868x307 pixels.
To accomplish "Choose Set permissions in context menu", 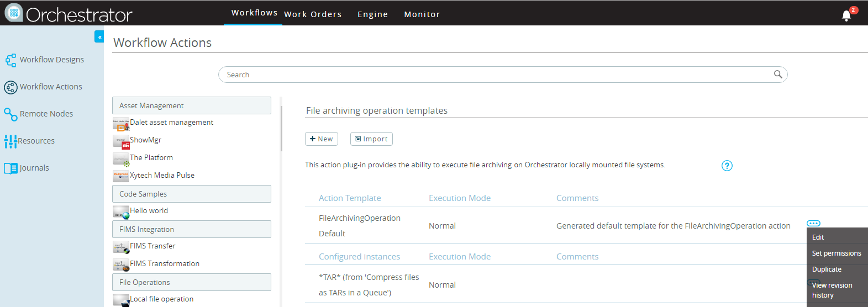I will click(x=837, y=253).
